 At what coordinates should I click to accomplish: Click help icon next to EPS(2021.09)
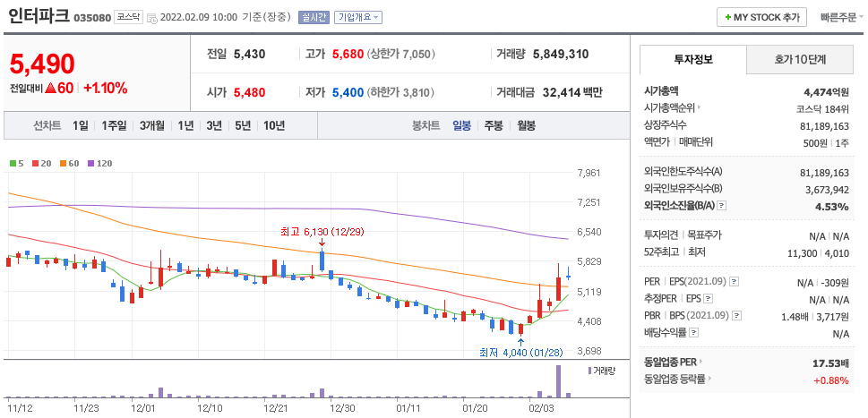pos(734,282)
